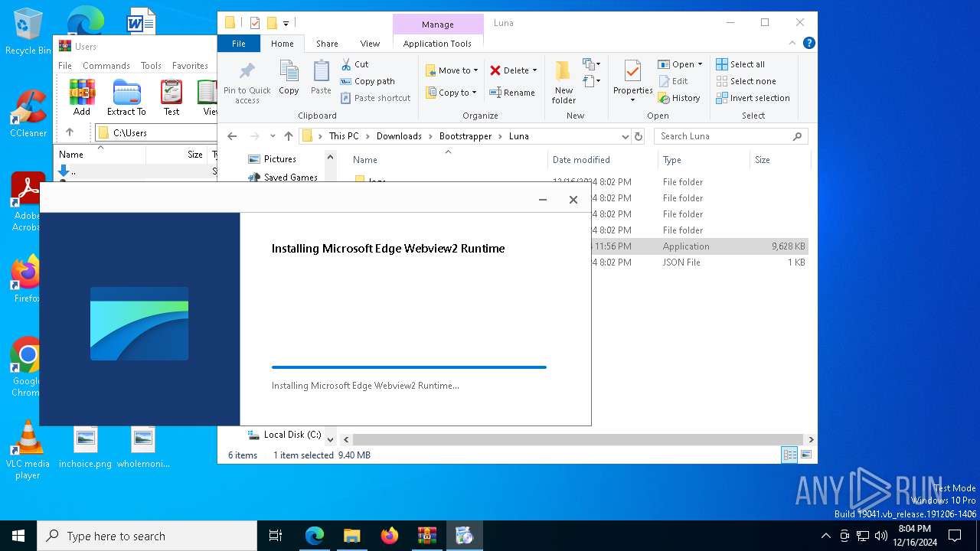Viewport: 980px width, 551px height.
Task: Open the File tab in Explorer
Action: [x=239, y=44]
